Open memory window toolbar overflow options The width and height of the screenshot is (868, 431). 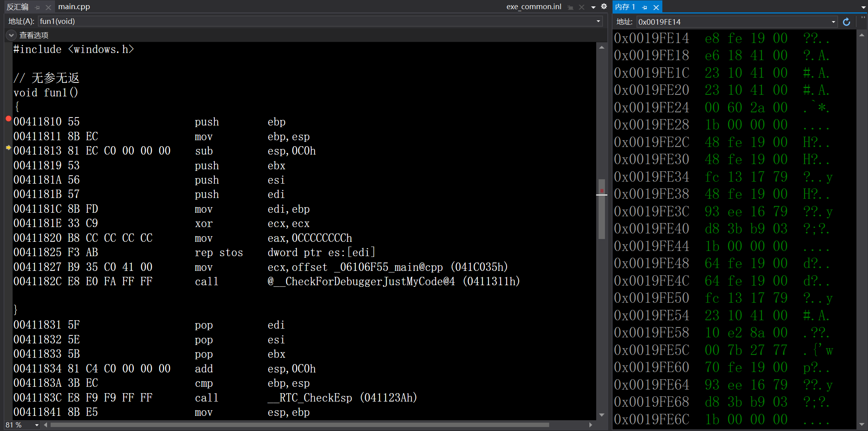[863, 18]
